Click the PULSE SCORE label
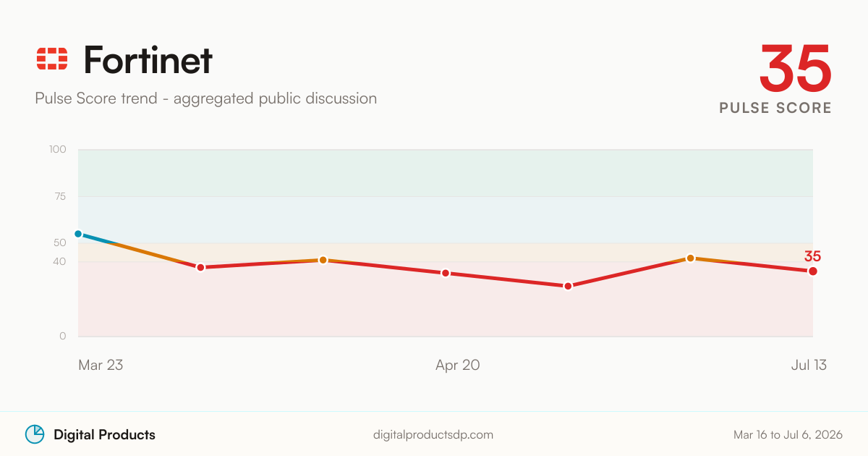Viewport: 868px width, 456px height. [775, 108]
